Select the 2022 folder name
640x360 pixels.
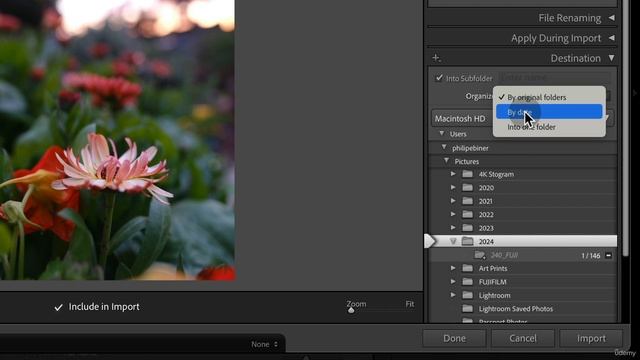(x=486, y=215)
